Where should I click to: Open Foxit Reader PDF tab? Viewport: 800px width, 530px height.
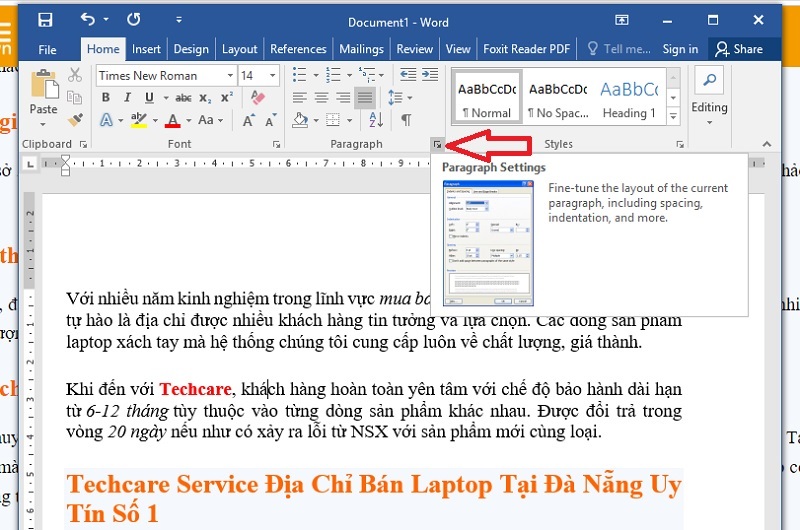click(x=526, y=49)
